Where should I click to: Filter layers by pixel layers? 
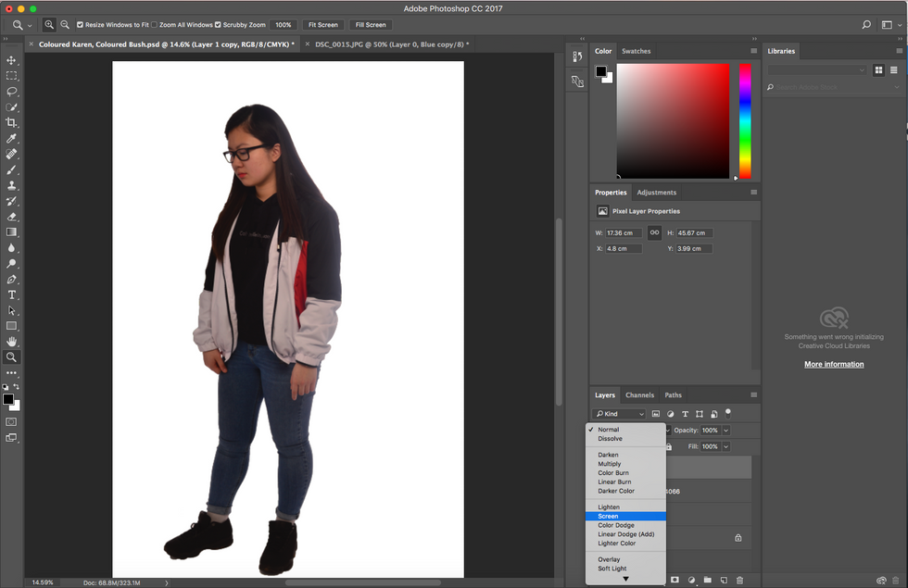pos(656,414)
